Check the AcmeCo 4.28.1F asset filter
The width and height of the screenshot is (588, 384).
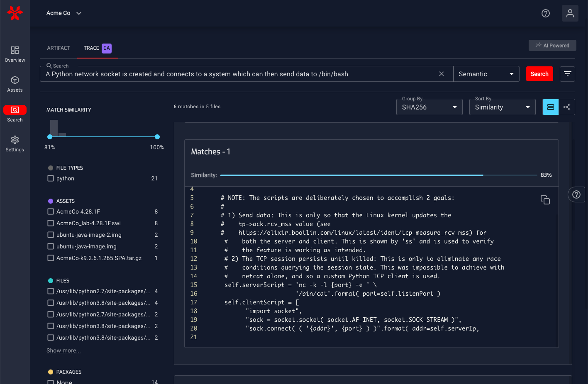point(50,211)
